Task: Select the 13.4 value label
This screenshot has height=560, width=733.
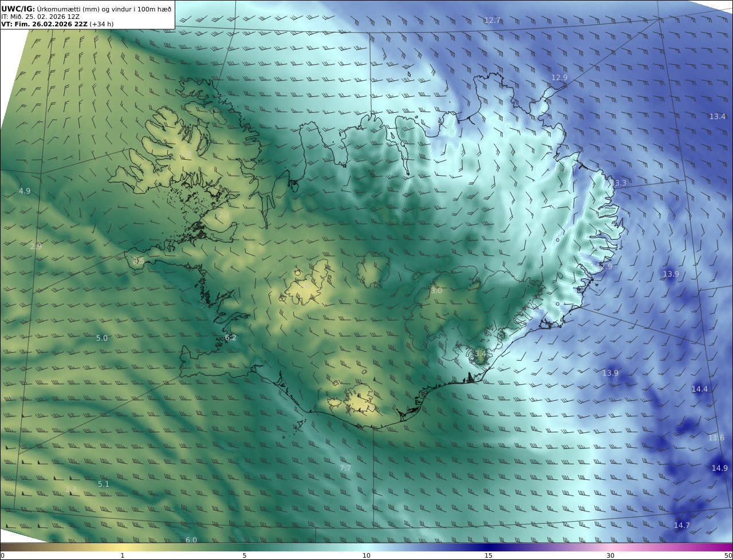Action: coord(718,116)
